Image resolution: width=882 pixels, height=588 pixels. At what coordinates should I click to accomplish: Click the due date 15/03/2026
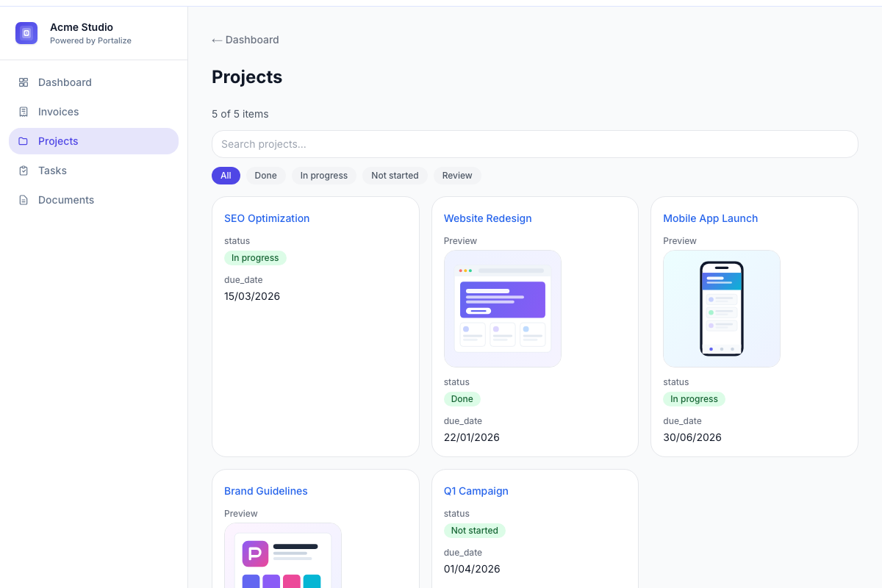point(252,296)
